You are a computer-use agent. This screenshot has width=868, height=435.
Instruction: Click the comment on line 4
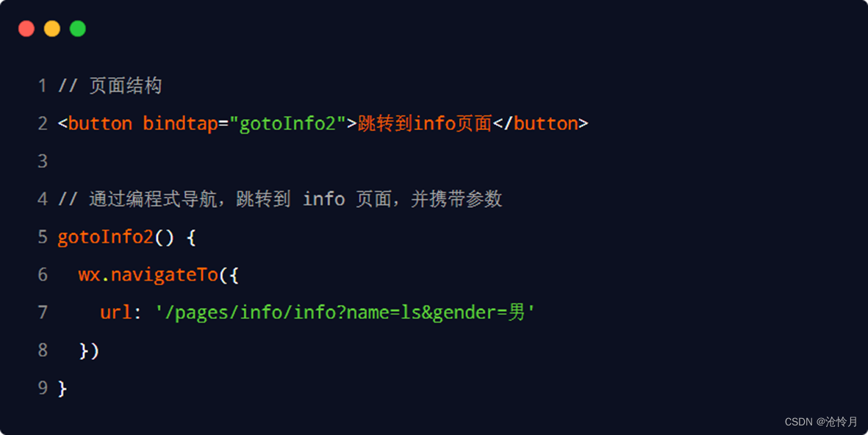click(x=280, y=198)
